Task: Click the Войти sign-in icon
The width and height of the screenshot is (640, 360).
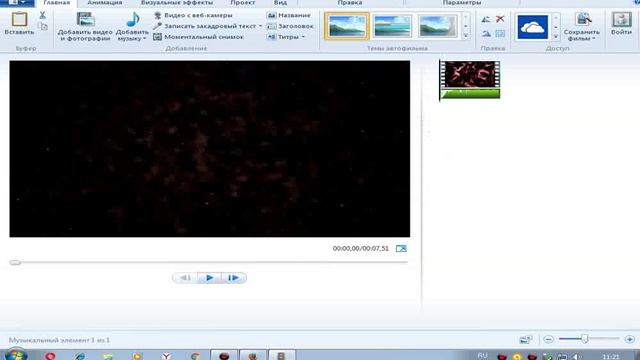Action: (x=621, y=19)
